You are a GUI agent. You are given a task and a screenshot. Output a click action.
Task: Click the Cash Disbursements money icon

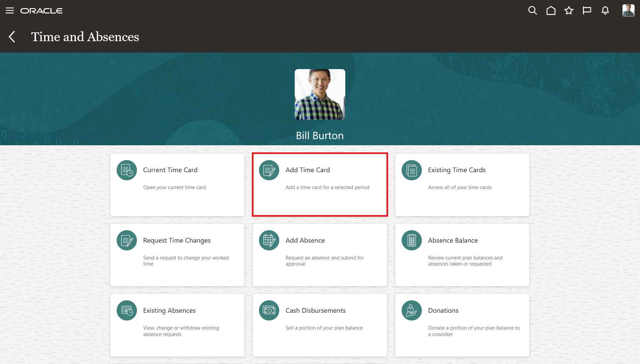coord(269,310)
